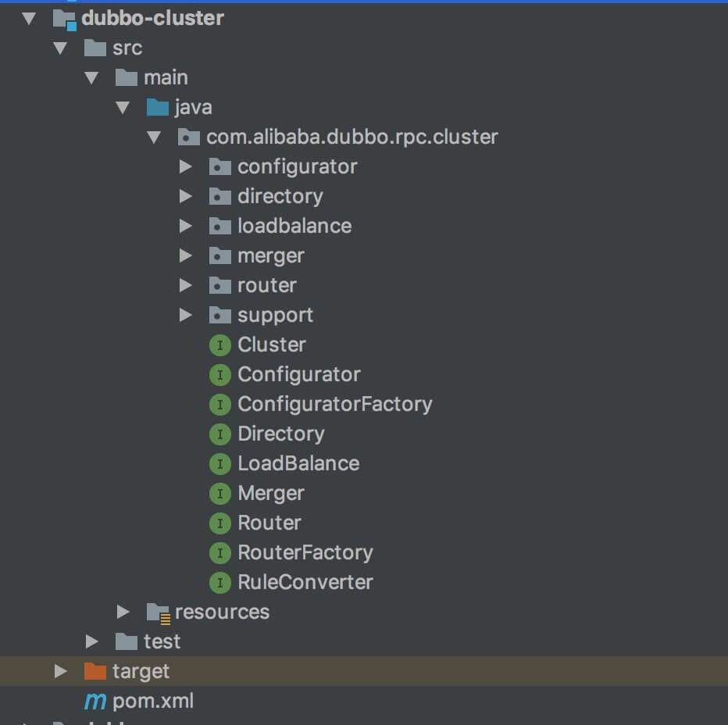Expand the router package arrow
728x725 pixels.
tap(185, 285)
